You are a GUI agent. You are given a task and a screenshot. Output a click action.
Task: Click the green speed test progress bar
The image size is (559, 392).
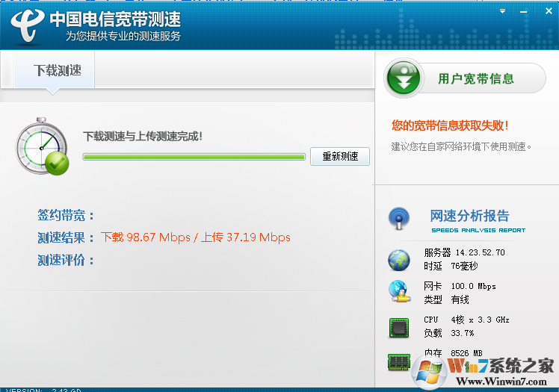pyautogui.click(x=194, y=157)
